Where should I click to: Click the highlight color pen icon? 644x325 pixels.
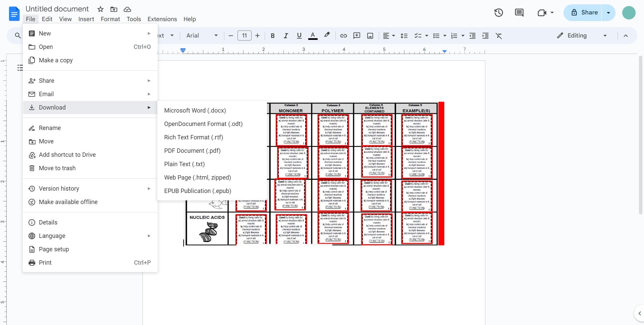tap(327, 35)
